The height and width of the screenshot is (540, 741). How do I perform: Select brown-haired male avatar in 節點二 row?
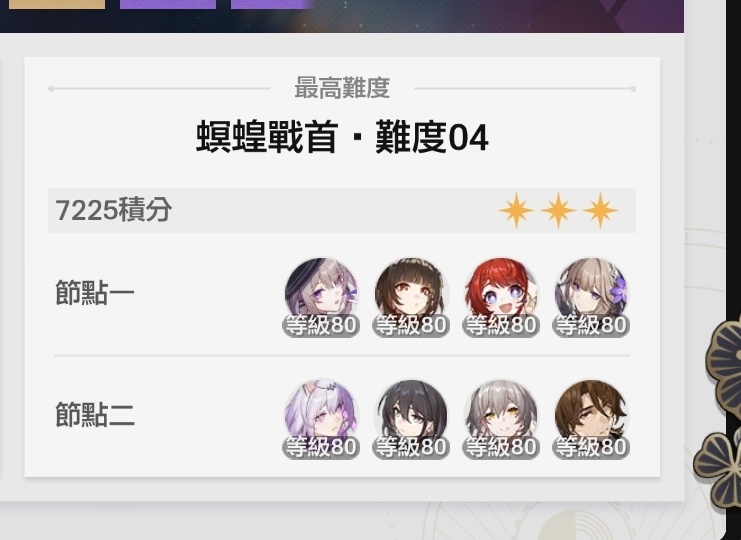coord(591,416)
